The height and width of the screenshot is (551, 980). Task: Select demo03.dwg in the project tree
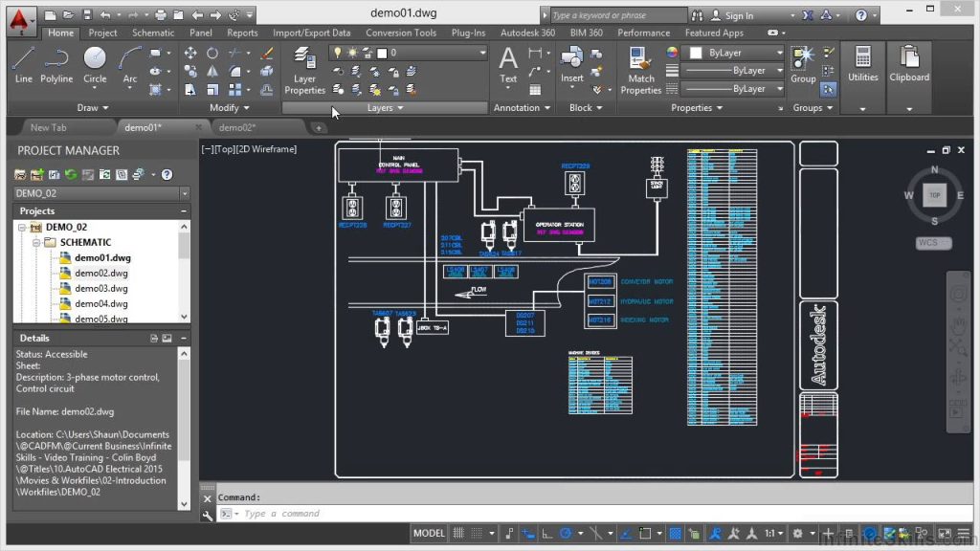100,288
